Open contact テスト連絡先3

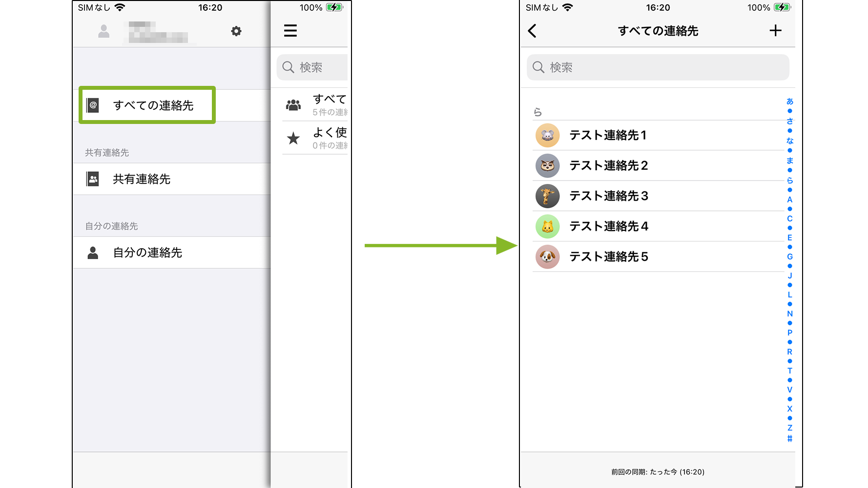(609, 196)
